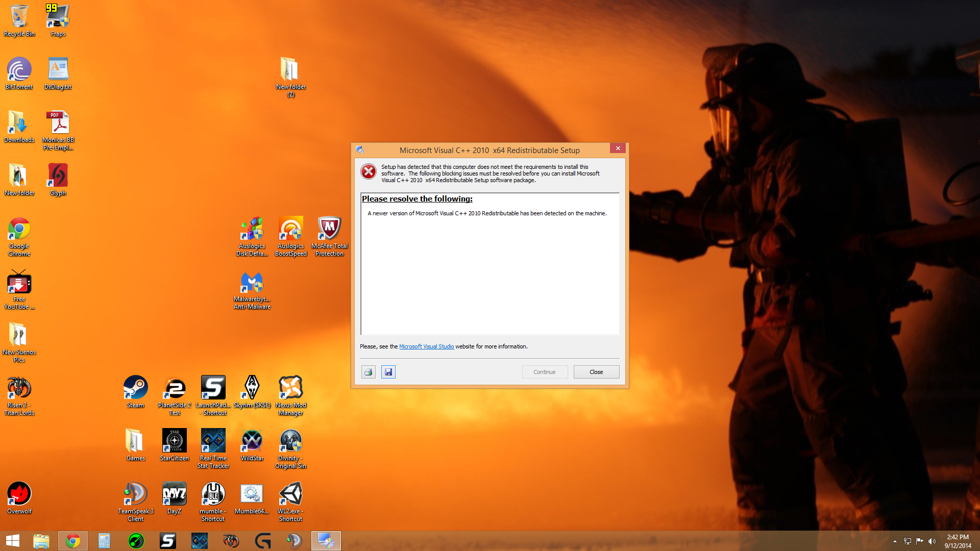This screenshot has height=551, width=980.
Task: Select the DxDiag.txt file icon
Action: pyautogui.click(x=58, y=73)
